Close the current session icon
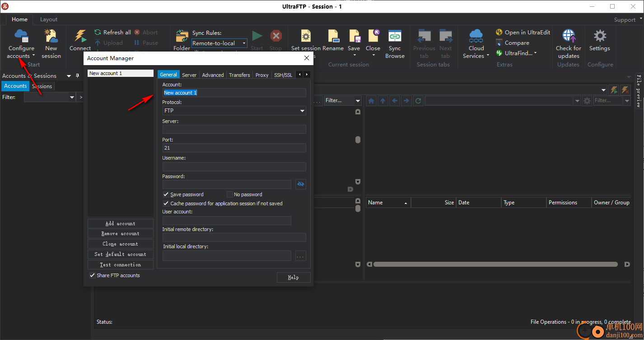Screen dimensions: 644x340 pos(373,36)
